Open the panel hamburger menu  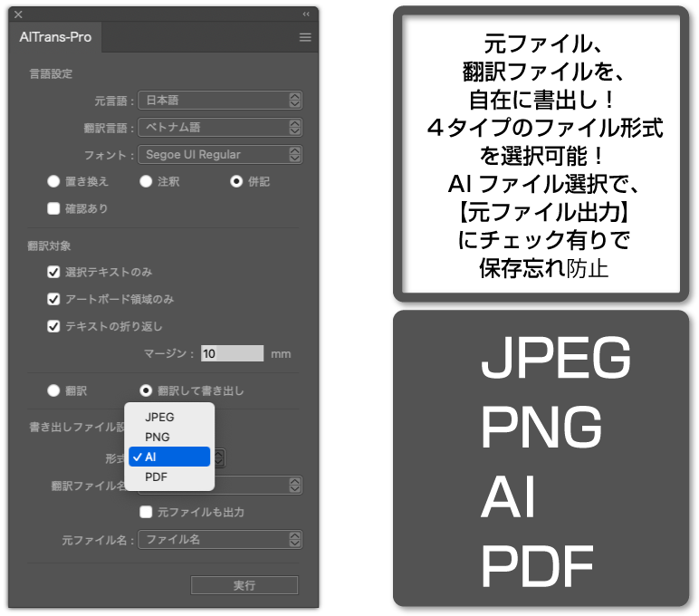click(305, 37)
